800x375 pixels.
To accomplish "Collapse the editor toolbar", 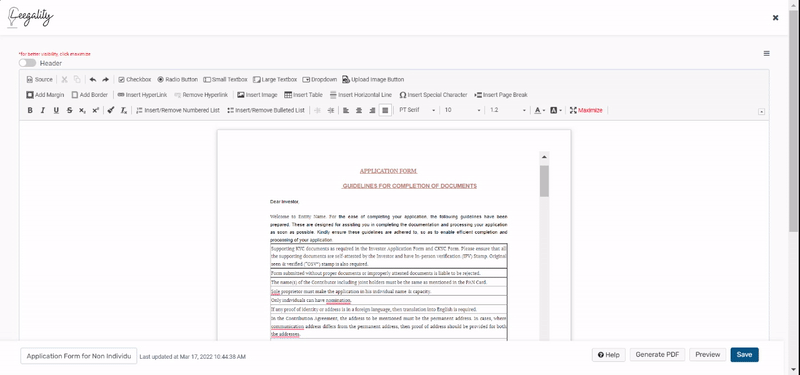I will pos(761,112).
